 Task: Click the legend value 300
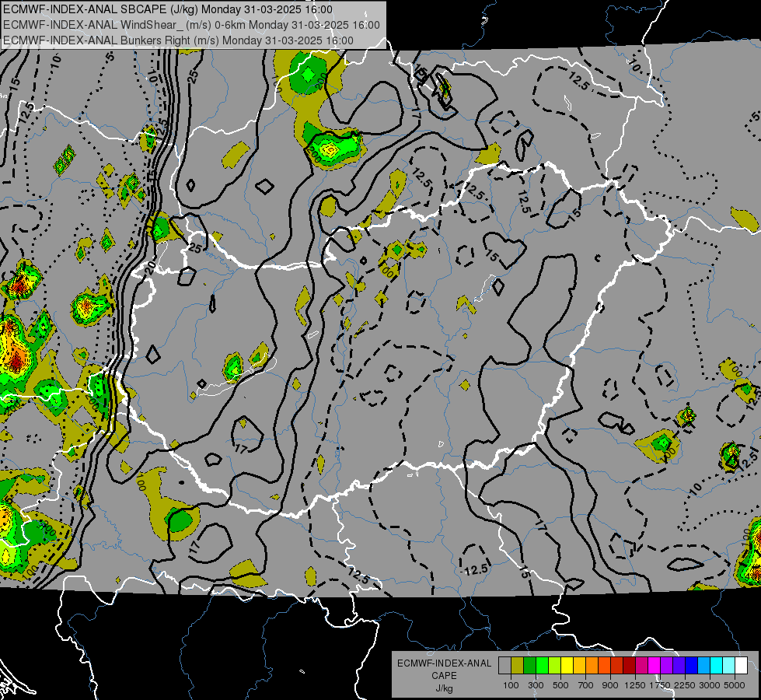(x=536, y=685)
